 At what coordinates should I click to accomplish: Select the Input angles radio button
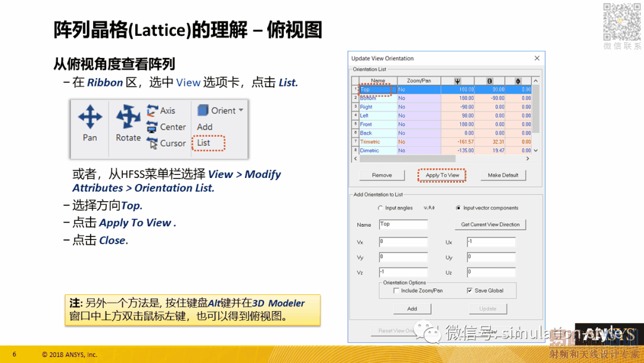pos(380,208)
